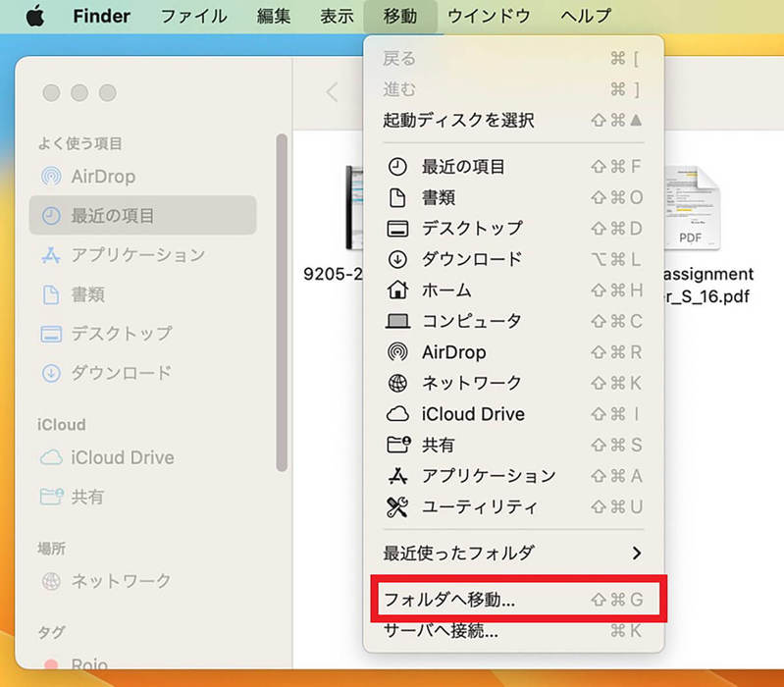Click the sidebar vertical scrollbar

[x=282, y=302]
